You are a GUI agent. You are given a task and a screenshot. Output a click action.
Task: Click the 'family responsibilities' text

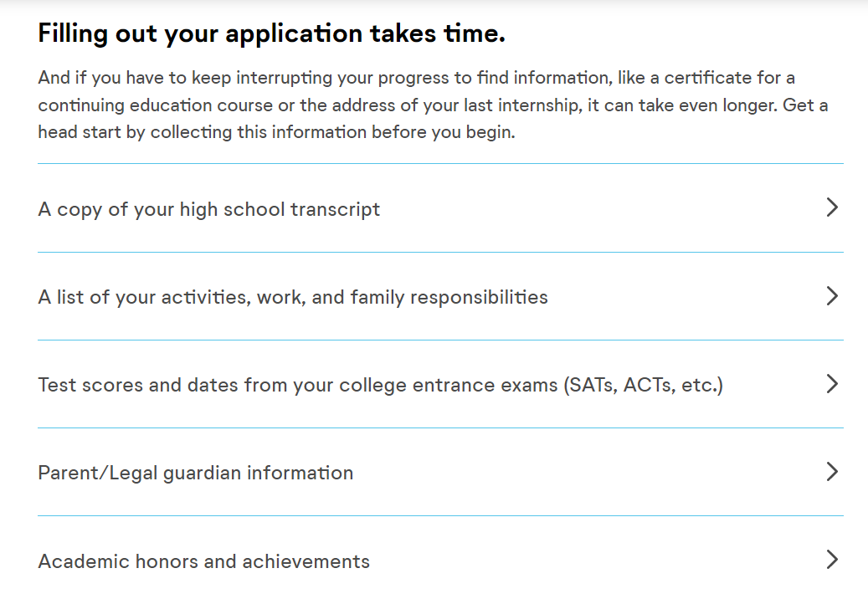(x=449, y=297)
